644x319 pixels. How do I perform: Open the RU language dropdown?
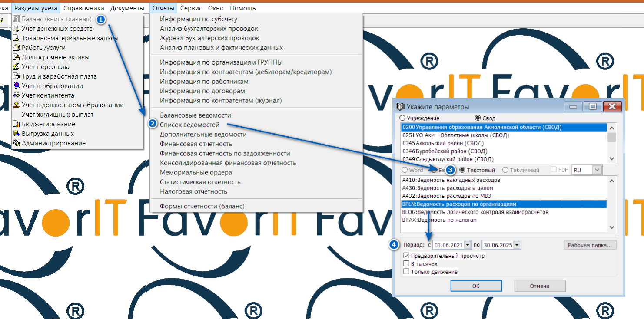coord(597,170)
